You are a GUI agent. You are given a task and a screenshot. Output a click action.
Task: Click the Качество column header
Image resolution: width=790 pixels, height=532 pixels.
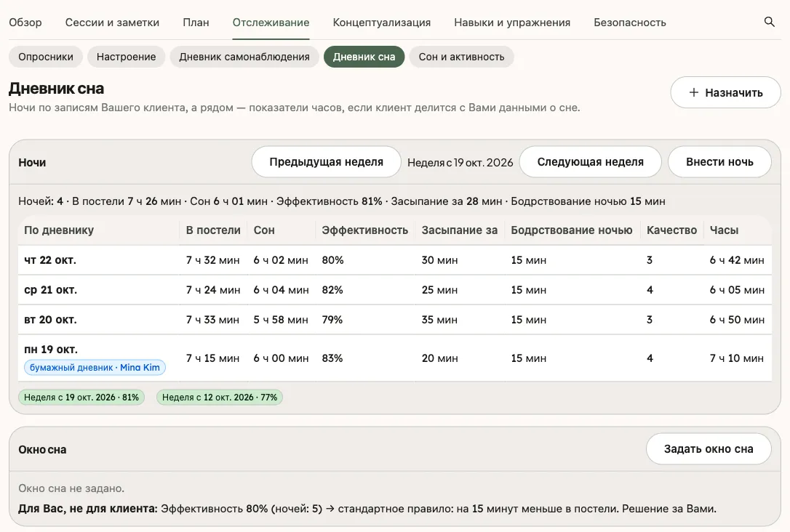(671, 230)
